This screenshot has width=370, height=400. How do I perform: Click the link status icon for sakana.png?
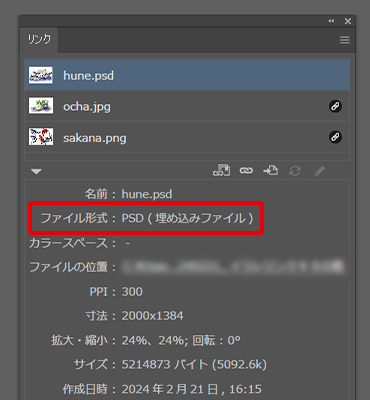(x=335, y=137)
